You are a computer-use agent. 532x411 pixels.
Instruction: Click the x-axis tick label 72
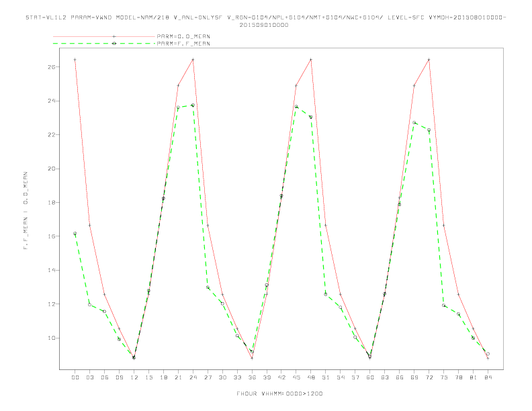(429, 377)
